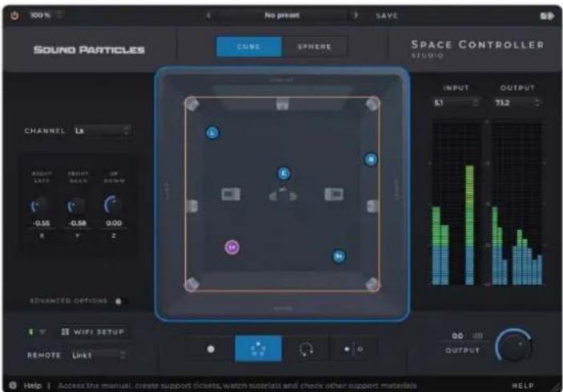Select the Rs channel puck in the cube
The width and height of the screenshot is (563, 392).
click(x=339, y=256)
